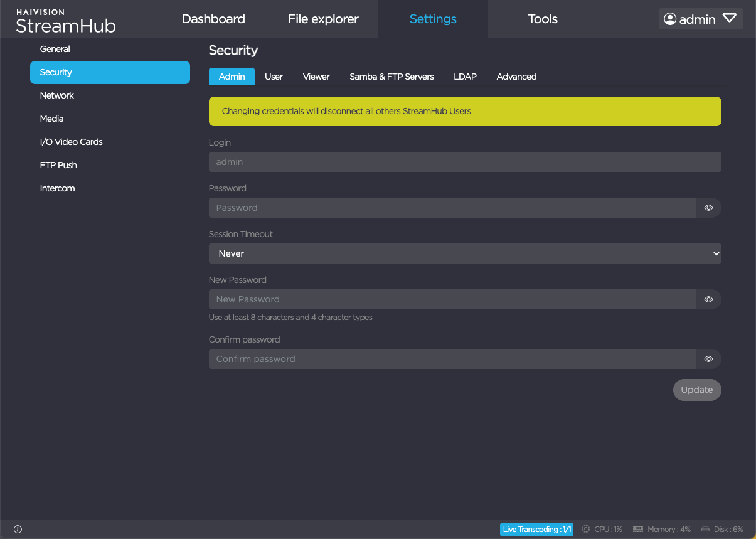Open the Session Timeout dropdown
This screenshot has height=539, width=756.
tap(464, 253)
